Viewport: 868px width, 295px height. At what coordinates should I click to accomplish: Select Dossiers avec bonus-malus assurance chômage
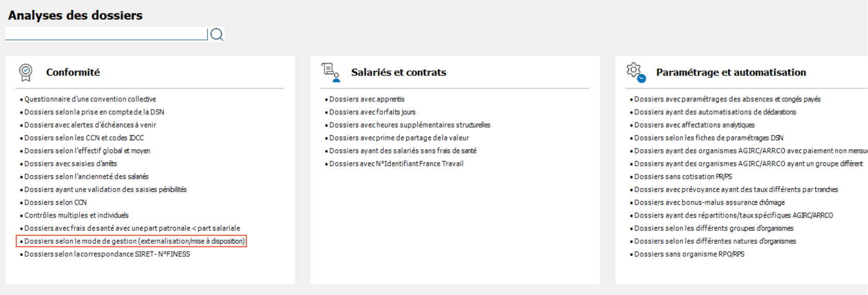click(709, 203)
